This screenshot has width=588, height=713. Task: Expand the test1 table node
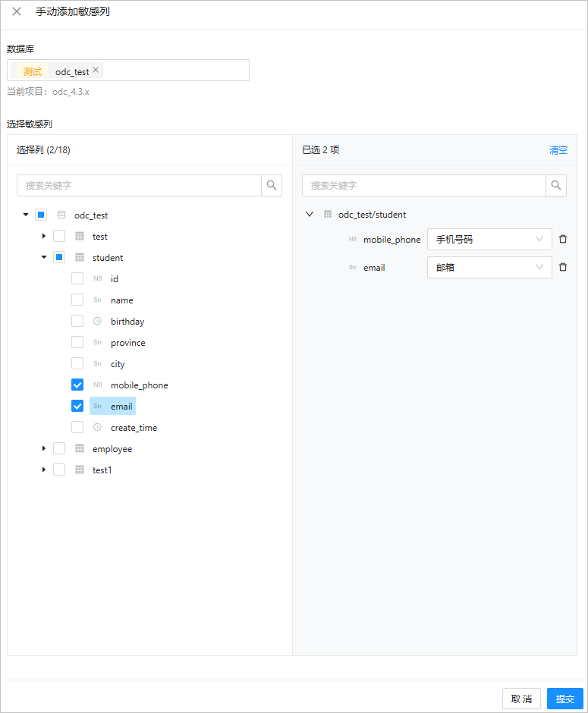pos(44,470)
